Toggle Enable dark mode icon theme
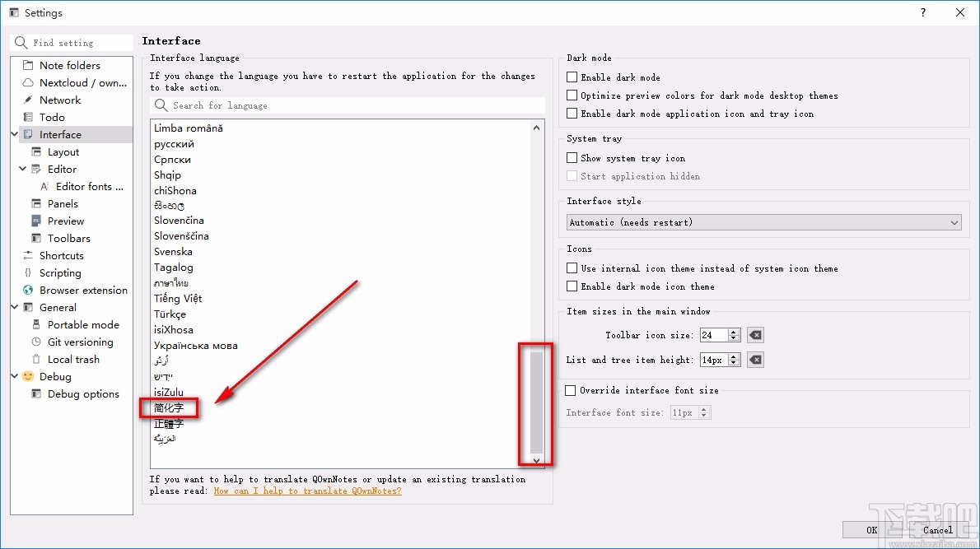This screenshot has width=980, height=549. (572, 286)
